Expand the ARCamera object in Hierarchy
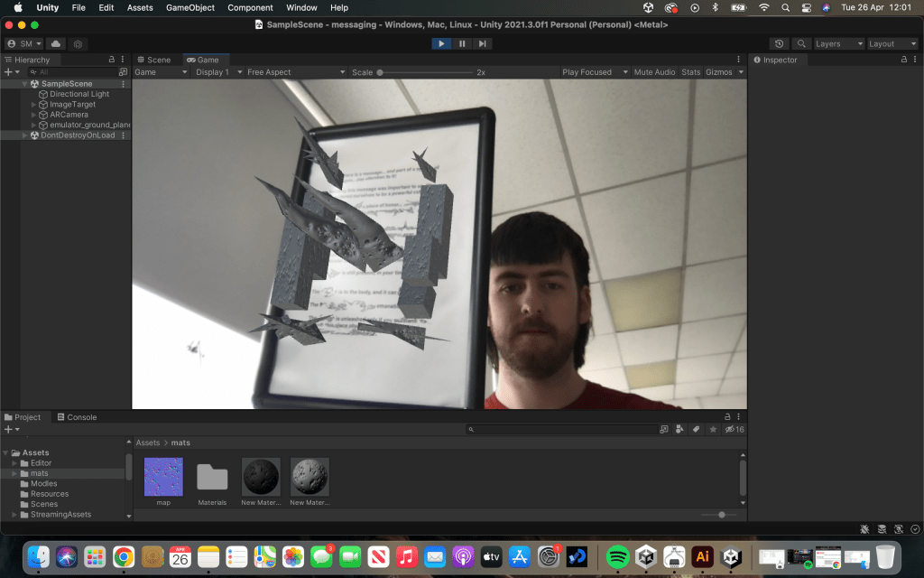This screenshot has height=578, width=924. coord(33,115)
